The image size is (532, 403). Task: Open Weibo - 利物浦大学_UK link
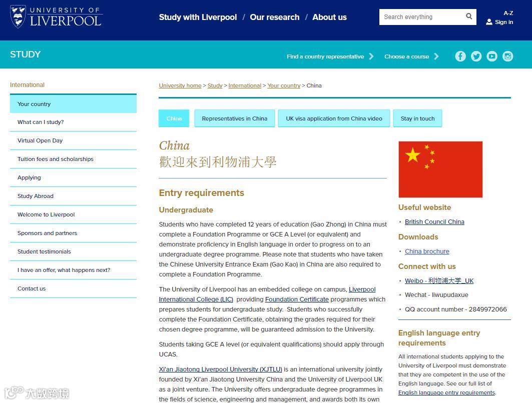(x=439, y=280)
